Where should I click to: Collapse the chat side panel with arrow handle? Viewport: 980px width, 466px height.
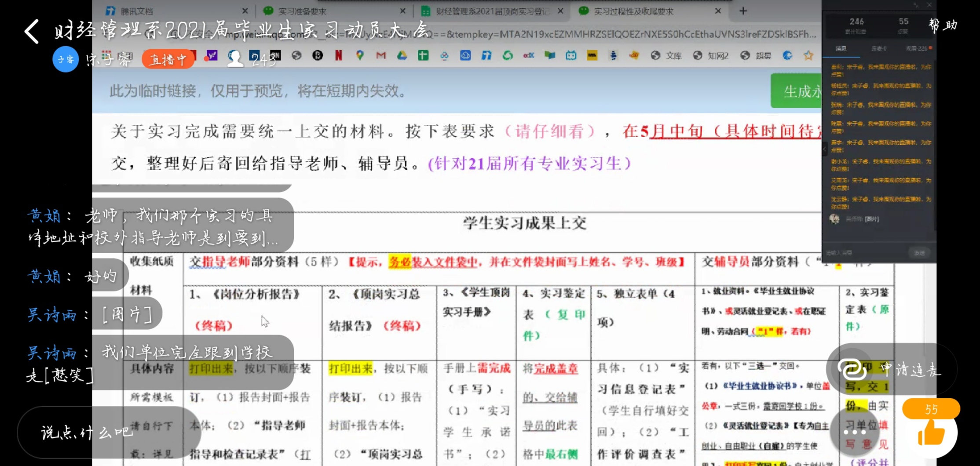coord(825,149)
